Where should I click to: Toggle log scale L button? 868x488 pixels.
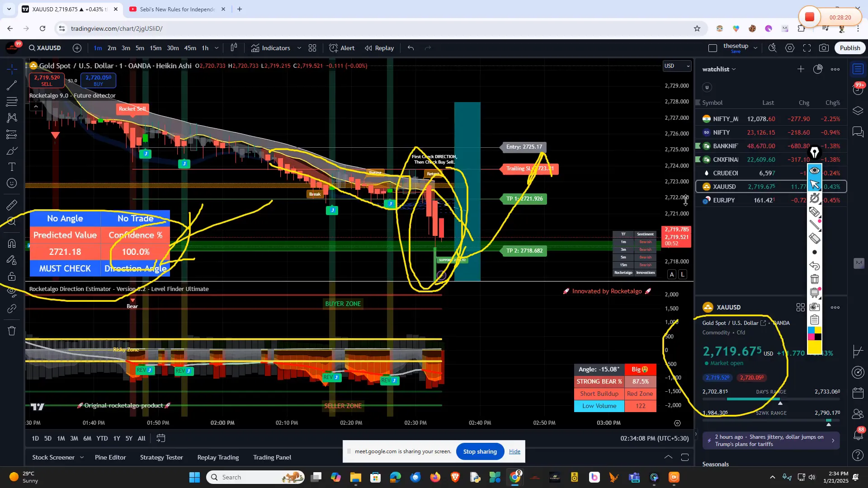coord(683,274)
